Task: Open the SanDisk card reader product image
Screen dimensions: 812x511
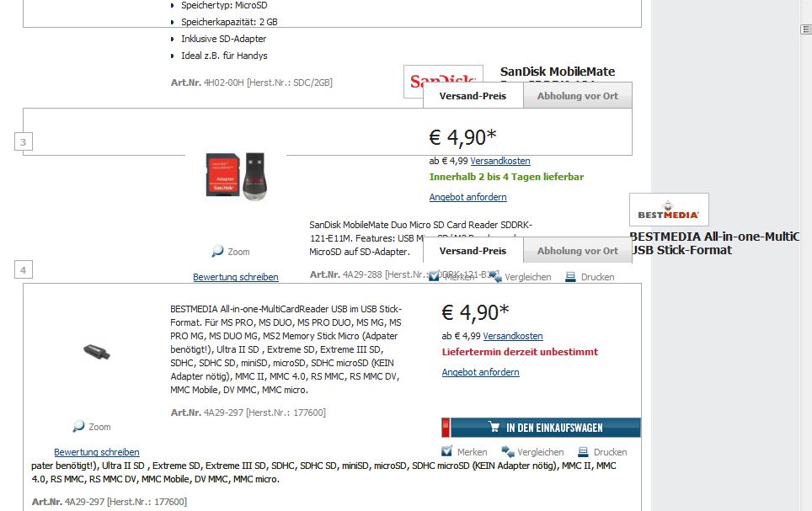Action: tap(237, 177)
